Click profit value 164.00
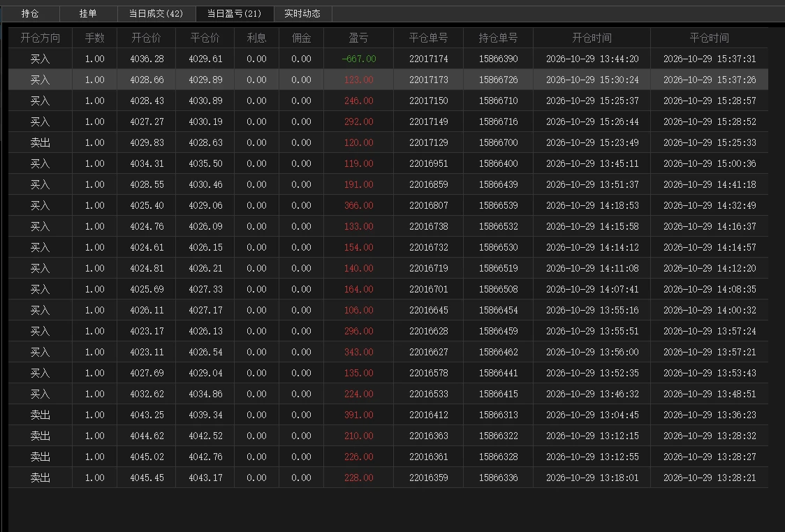The image size is (785, 532). coord(358,290)
